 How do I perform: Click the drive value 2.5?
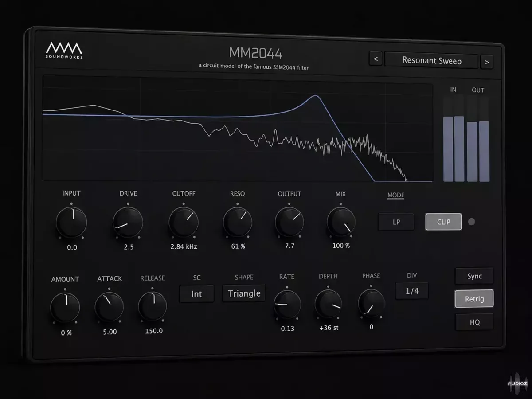(129, 247)
